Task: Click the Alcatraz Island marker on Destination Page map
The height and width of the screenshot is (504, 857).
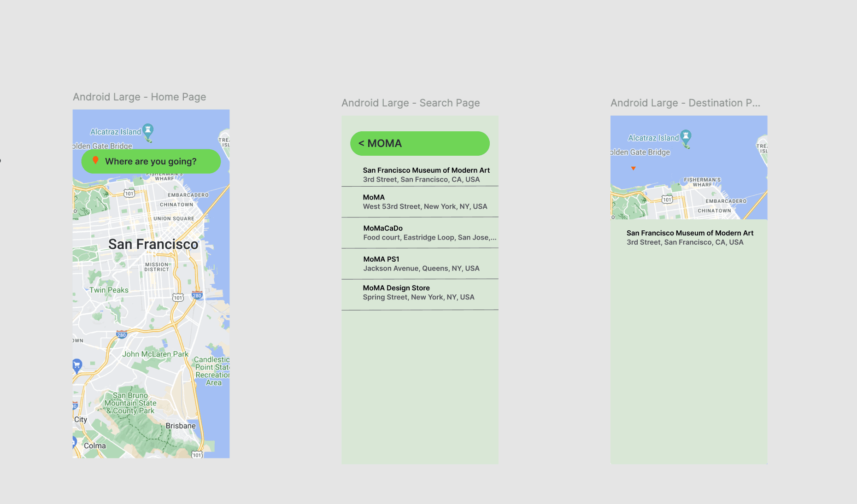Action: (x=686, y=138)
